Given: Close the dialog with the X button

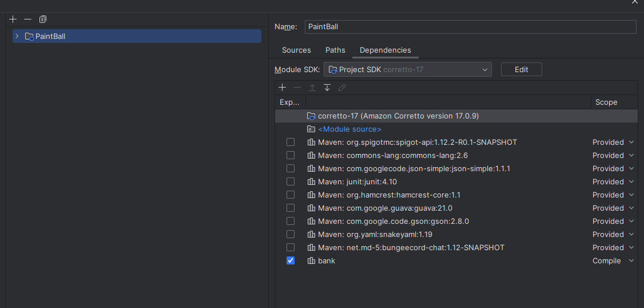Looking at the screenshot, I should point(634,2).
